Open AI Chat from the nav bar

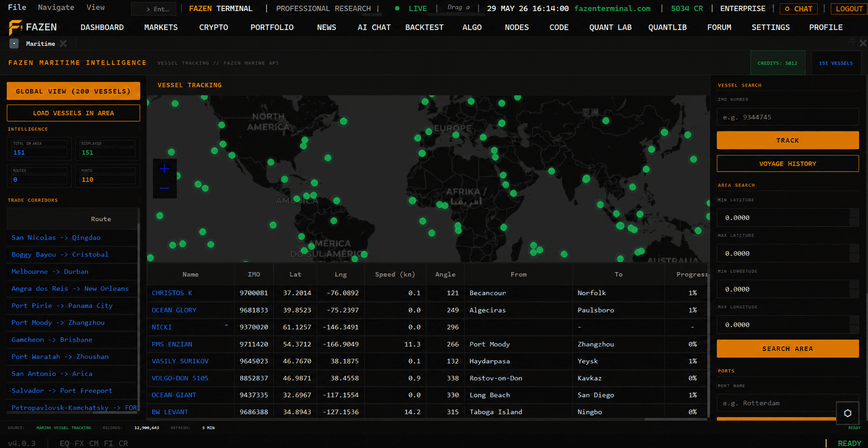point(374,27)
